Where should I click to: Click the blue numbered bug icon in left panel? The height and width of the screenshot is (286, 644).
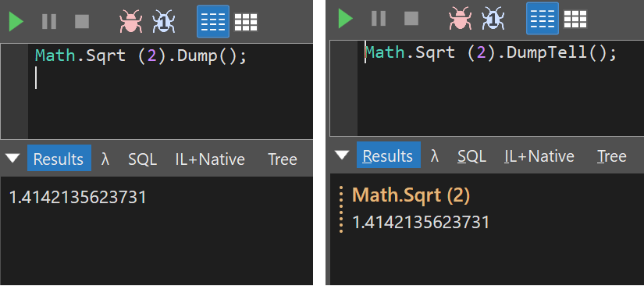tap(163, 21)
